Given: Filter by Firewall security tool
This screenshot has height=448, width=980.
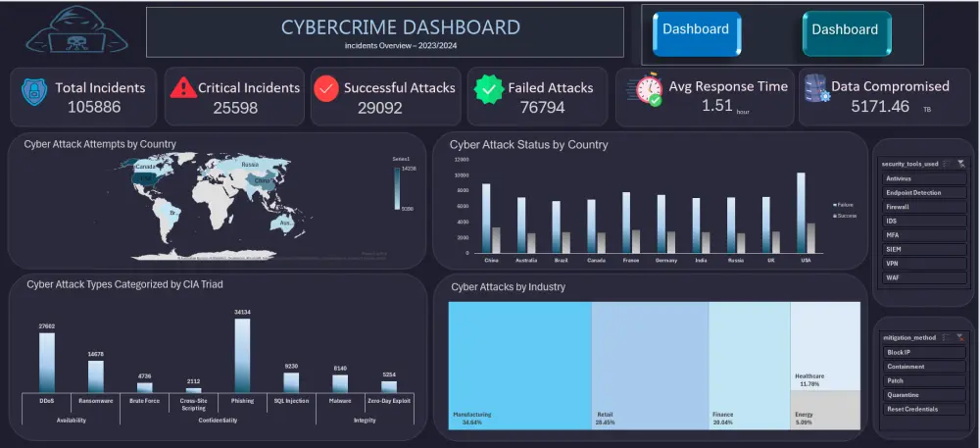Looking at the screenshot, I should click(924, 207).
